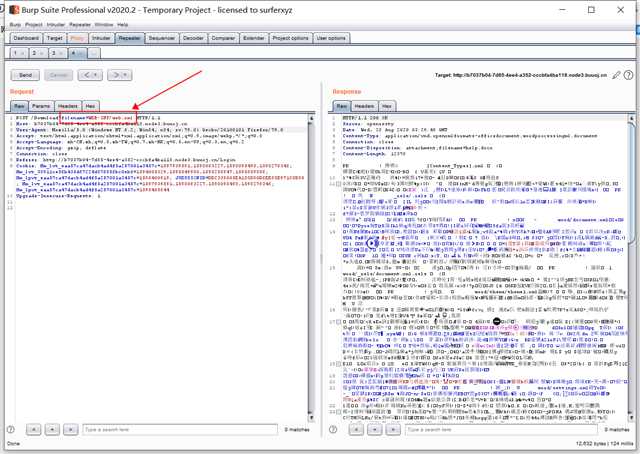
Task: Click previous-match arrow in response search bar
Action: 356,429
